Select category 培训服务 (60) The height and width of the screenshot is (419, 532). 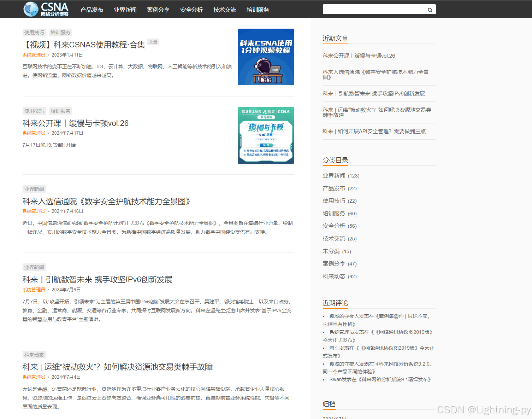(334, 214)
